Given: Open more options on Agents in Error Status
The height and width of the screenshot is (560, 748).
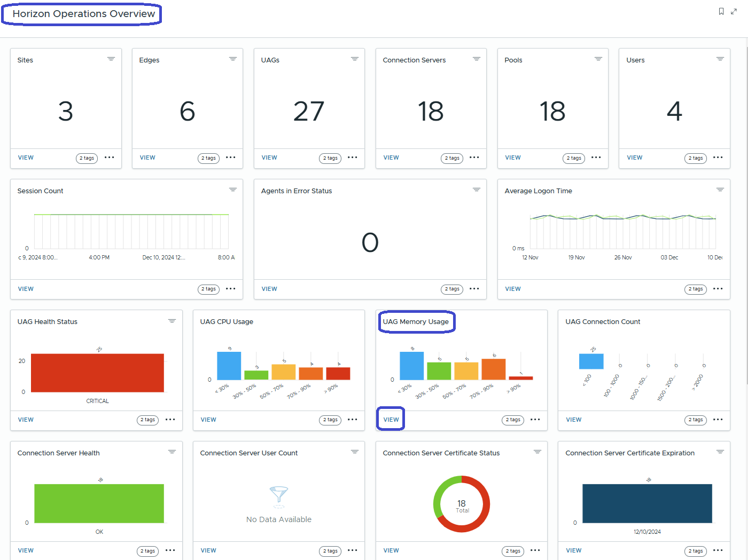Looking at the screenshot, I should tap(474, 289).
